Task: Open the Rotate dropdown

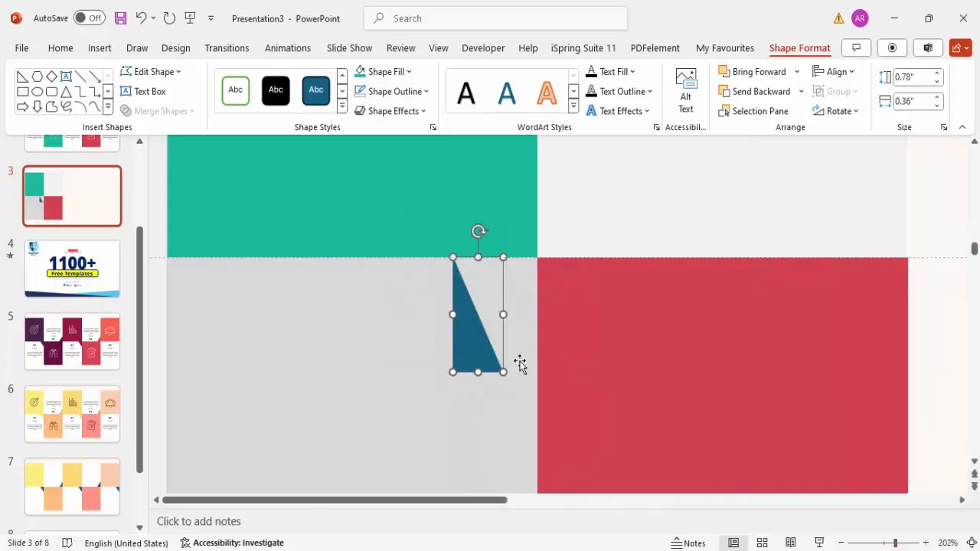Action: (835, 111)
